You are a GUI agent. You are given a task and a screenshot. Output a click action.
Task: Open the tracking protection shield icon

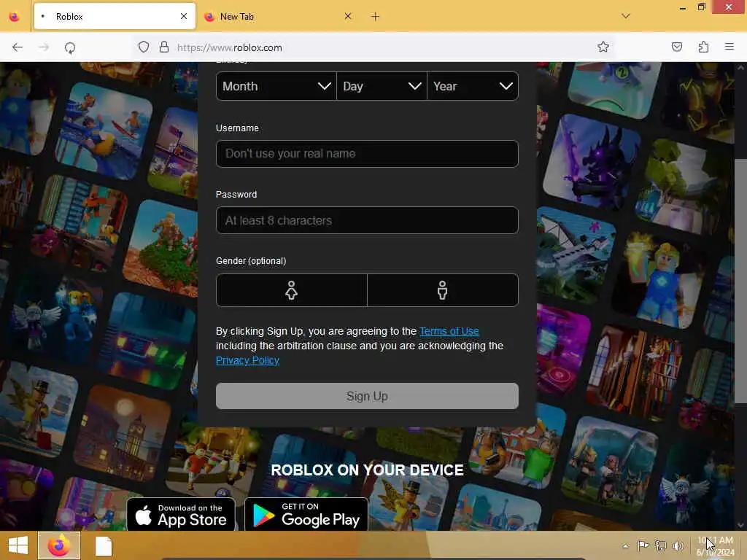click(144, 47)
